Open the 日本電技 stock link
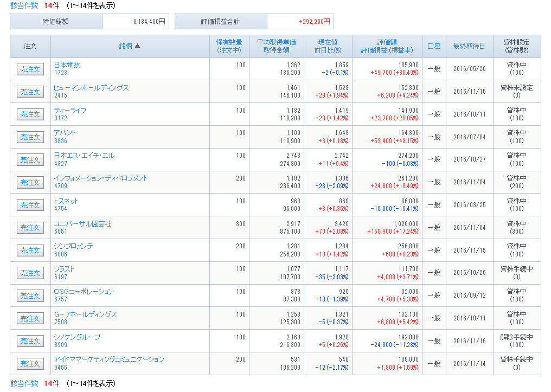 coord(67,65)
